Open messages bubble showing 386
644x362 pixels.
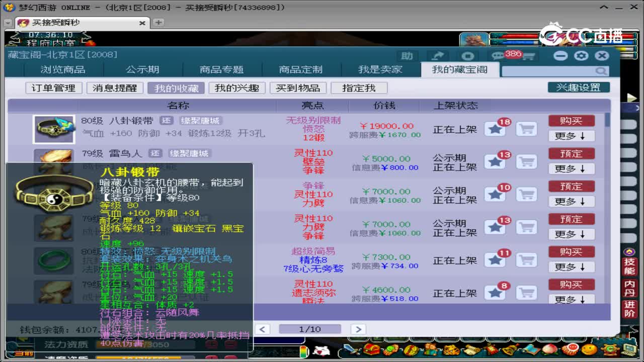click(x=499, y=56)
